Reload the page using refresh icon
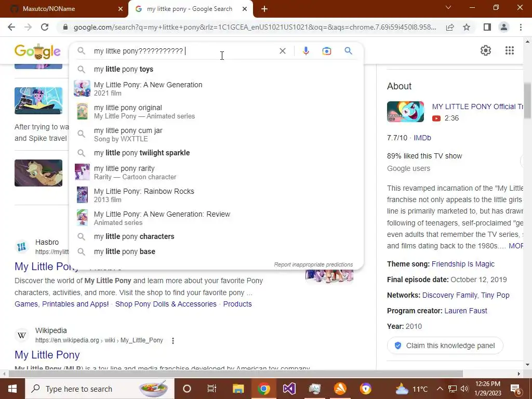 coord(45,27)
